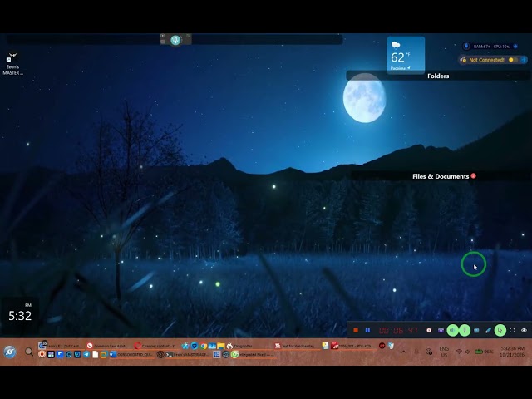
Task: Click the fullscreen region icon in recorder toolbar
Action: [512, 330]
